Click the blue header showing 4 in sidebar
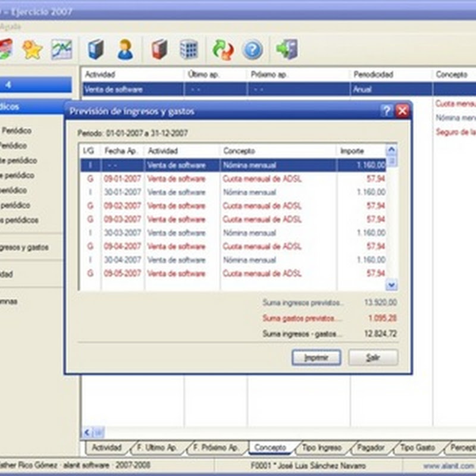This screenshot has height=476, width=476. pos(36,84)
